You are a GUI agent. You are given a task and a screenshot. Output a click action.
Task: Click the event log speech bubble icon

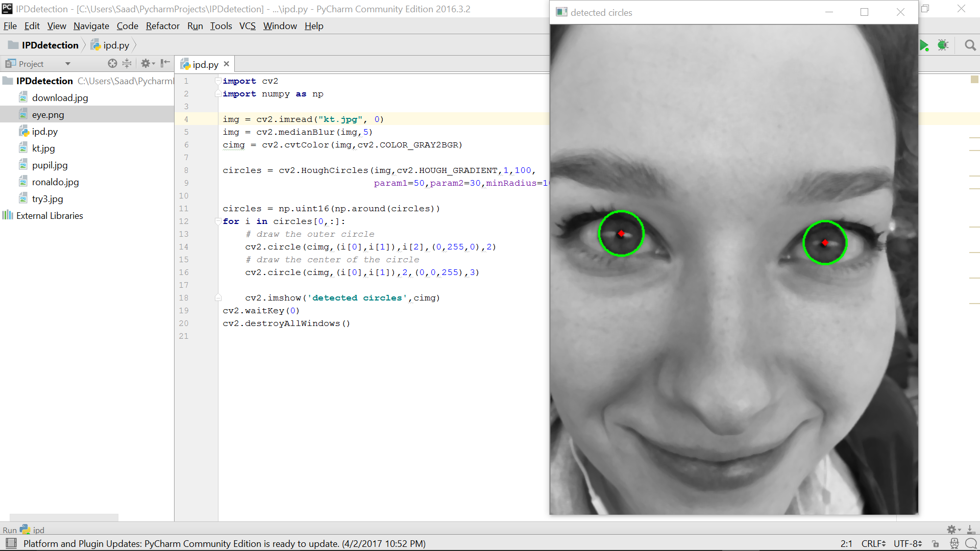point(971,544)
